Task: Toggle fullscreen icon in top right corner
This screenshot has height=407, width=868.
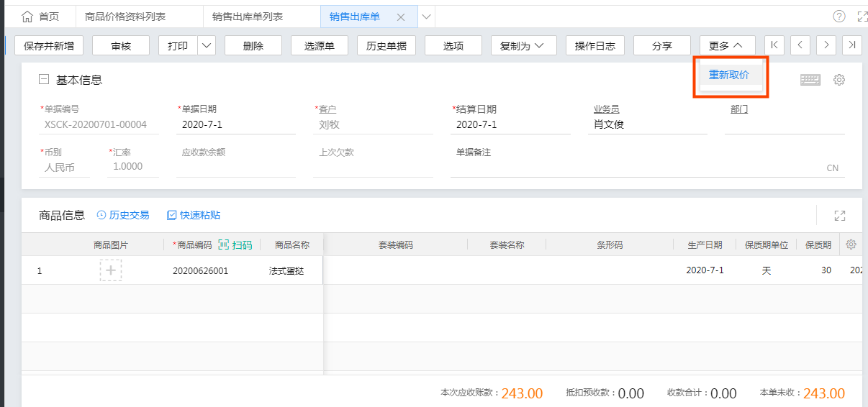Action: [863, 17]
